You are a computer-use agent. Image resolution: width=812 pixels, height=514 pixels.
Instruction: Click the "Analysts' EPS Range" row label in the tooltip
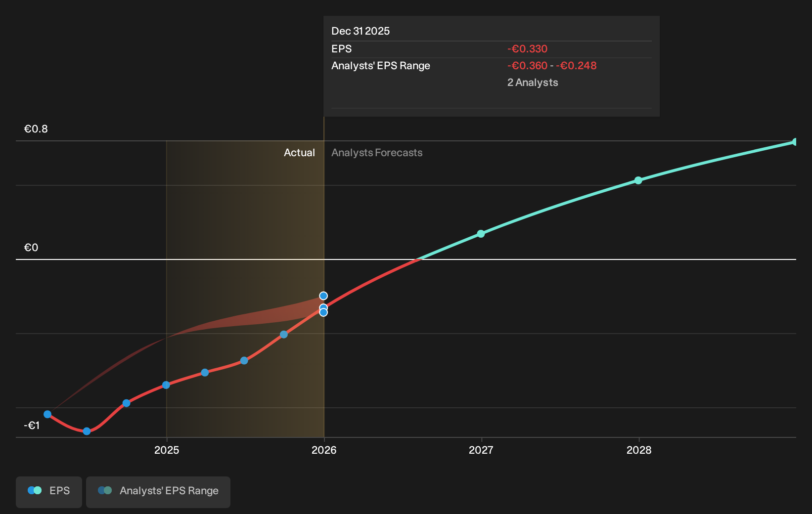[x=381, y=66]
